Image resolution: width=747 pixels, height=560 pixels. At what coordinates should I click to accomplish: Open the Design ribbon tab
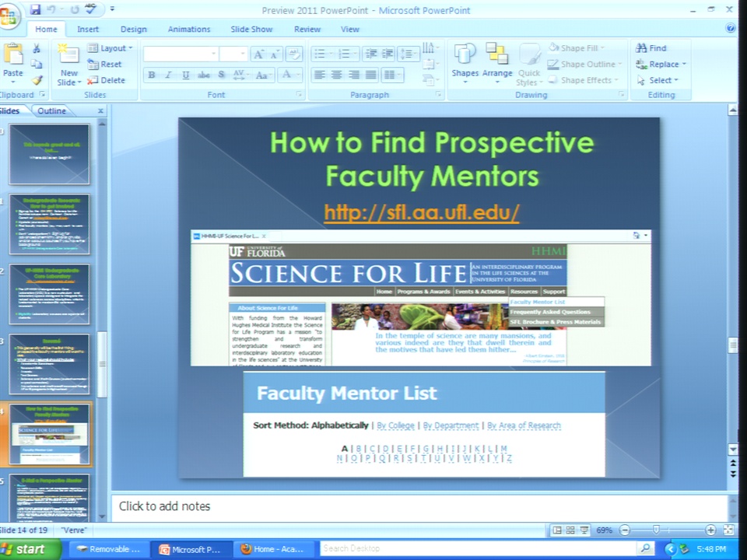click(x=133, y=29)
